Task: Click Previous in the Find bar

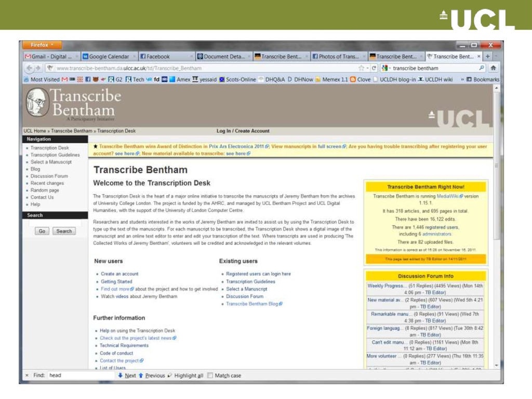Action: click(152, 376)
